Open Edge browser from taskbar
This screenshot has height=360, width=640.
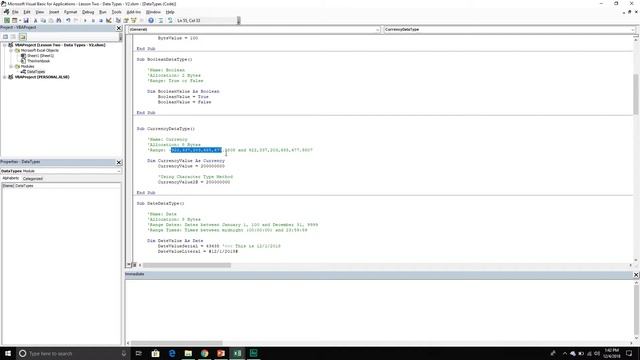(x=172, y=353)
